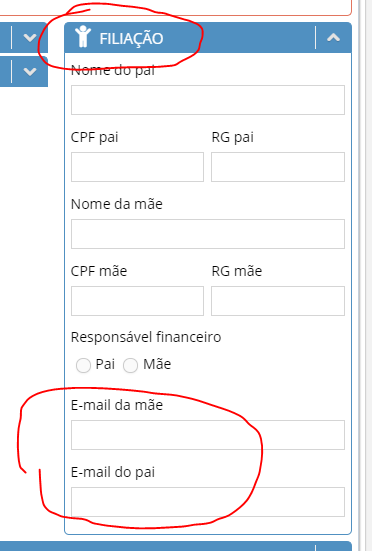The width and height of the screenshot is (372, 551).
Task: Click the Responsável financeiro label
Action: tap(146, 337)
